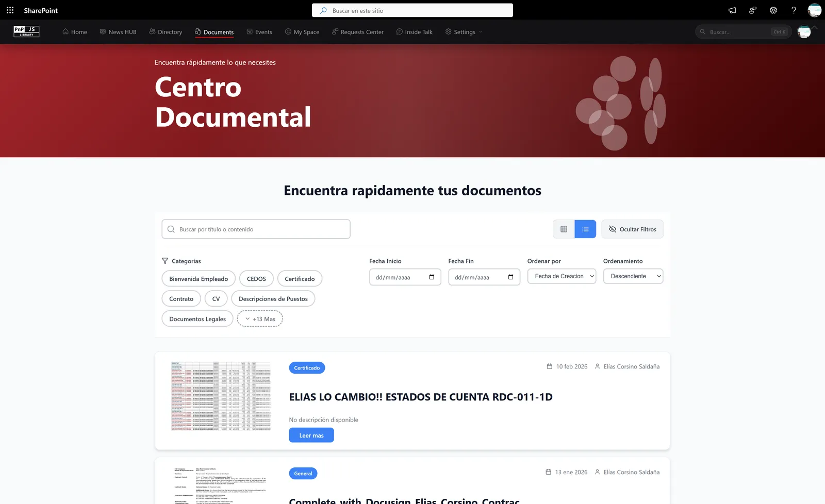Open the SharePoint app launcher grid
The width and height of the screenshot is (825, 504).
10,10
